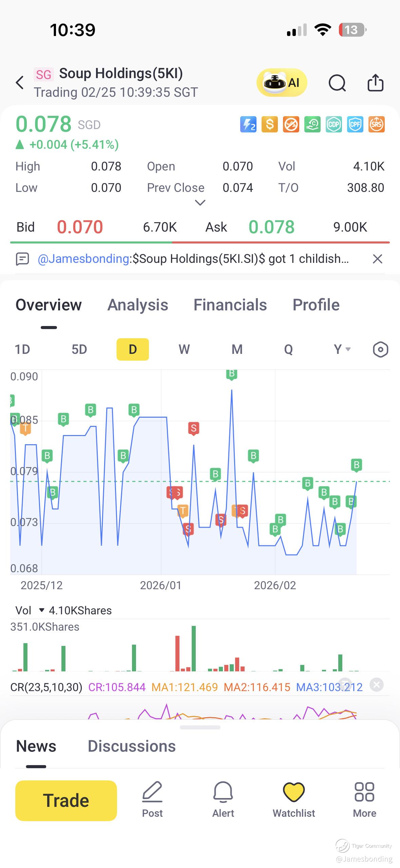400x868 pixels.
Task: Open chart settings hexagon icon
Action: (x=380, y=349)
